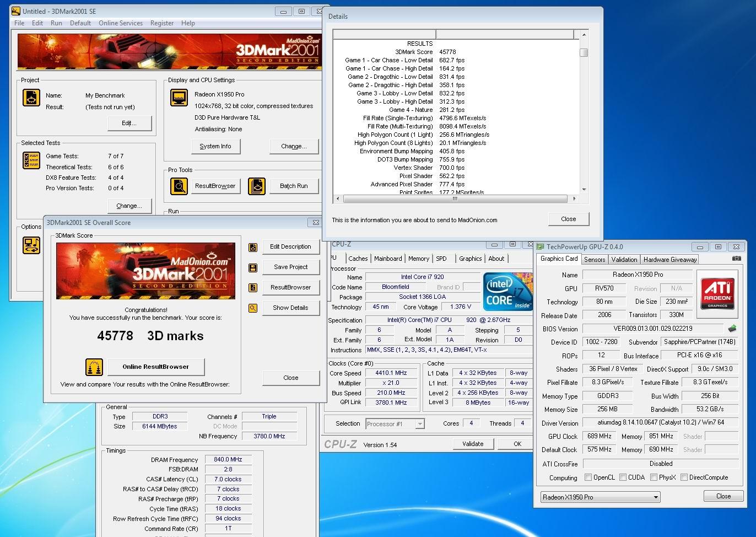Click the Batch Run icon in Pro Tools
This screenshot has width=756, height=537.
click(x=257, y=186)
